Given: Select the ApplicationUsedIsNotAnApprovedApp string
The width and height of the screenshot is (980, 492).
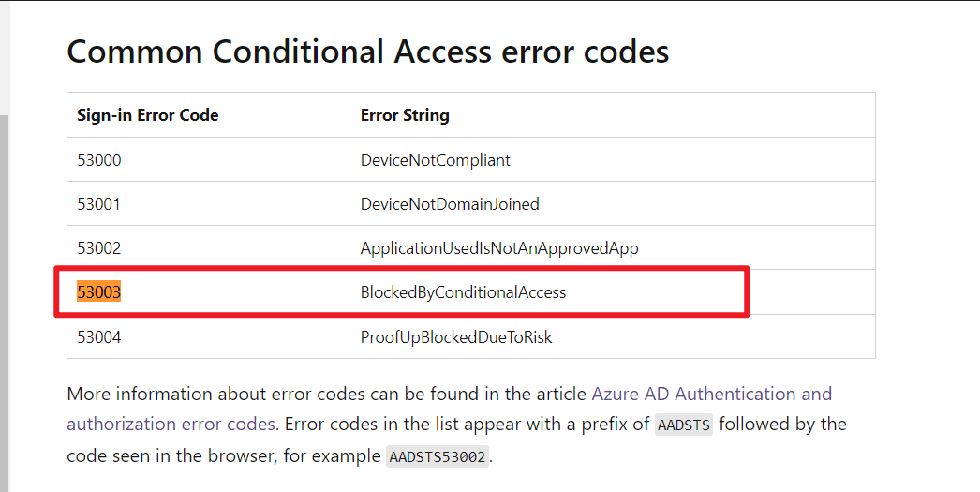Looking at the screenshot, I should click(x=499, y=248).
